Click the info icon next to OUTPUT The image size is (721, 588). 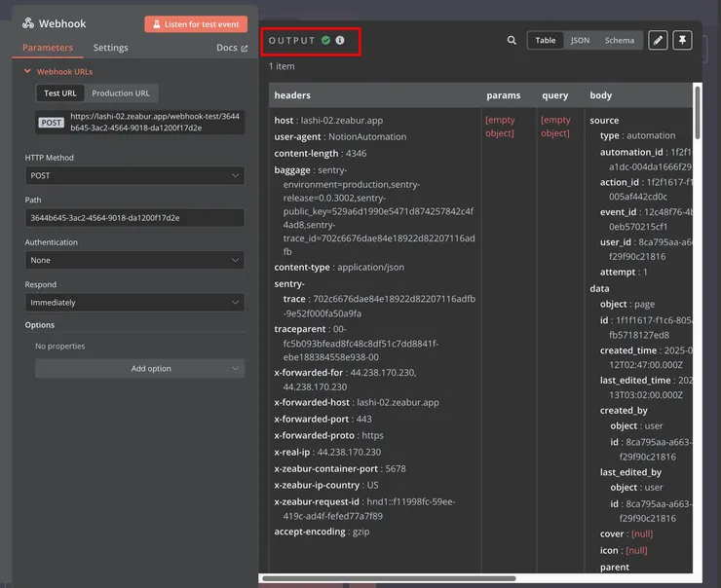tap(340, 41)
